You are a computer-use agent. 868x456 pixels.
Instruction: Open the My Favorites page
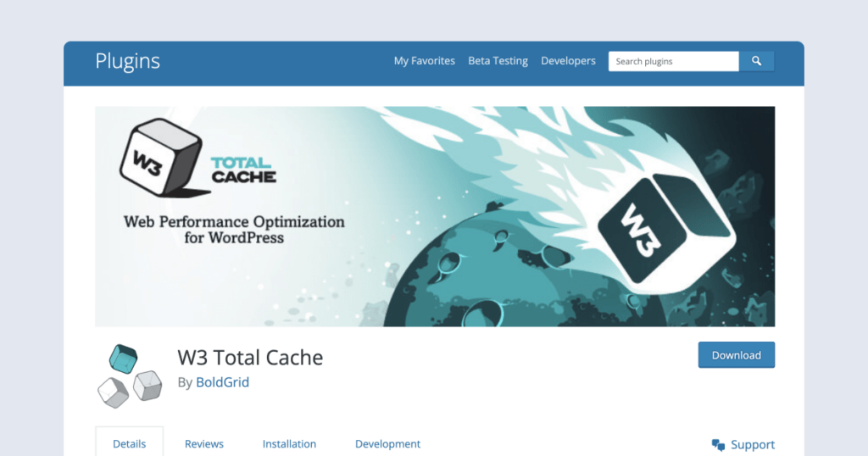[x=425, y=61]
